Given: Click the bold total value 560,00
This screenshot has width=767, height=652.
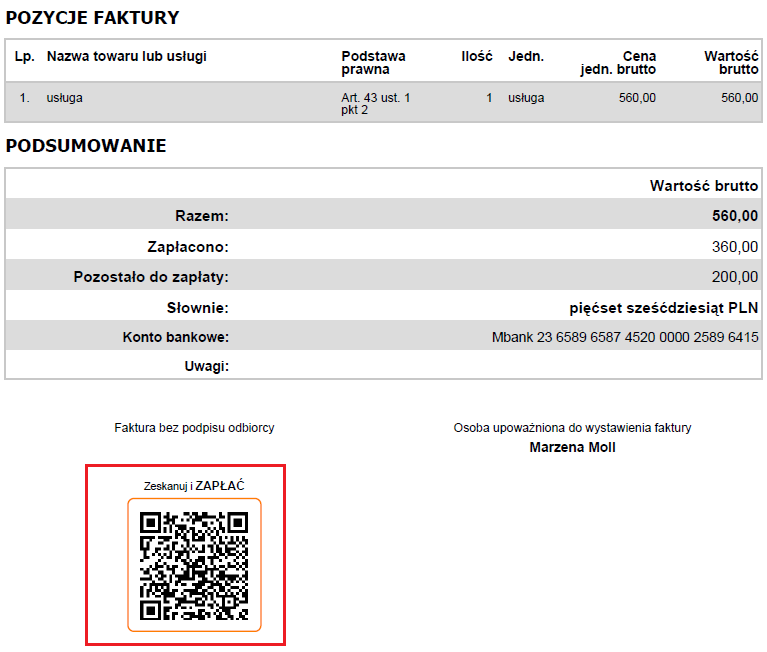Looking at the screenshot, I should click(x=735, y=216).
